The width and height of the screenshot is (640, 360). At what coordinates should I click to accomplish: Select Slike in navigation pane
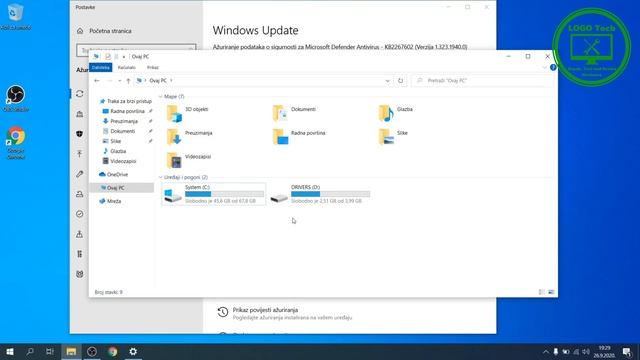coord(112,141)
